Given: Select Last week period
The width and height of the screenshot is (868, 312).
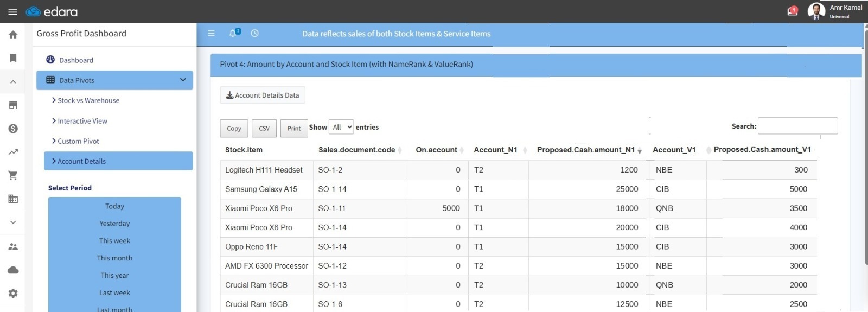Looking at the screenshot, I should [x=114, y=293].
